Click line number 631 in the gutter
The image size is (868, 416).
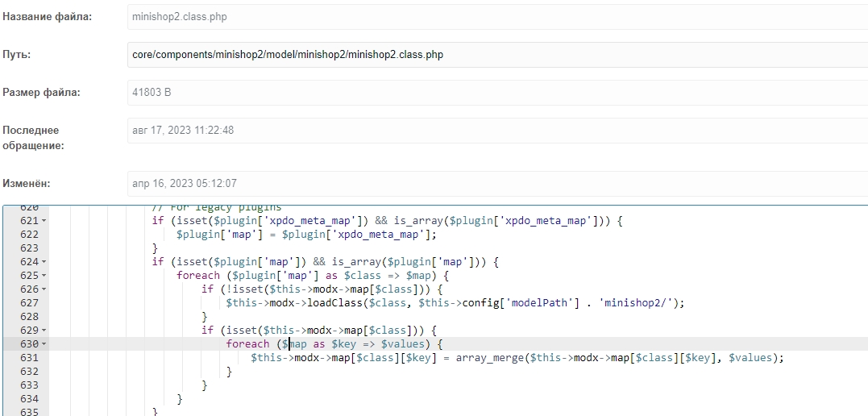click(x=28, y=358)
